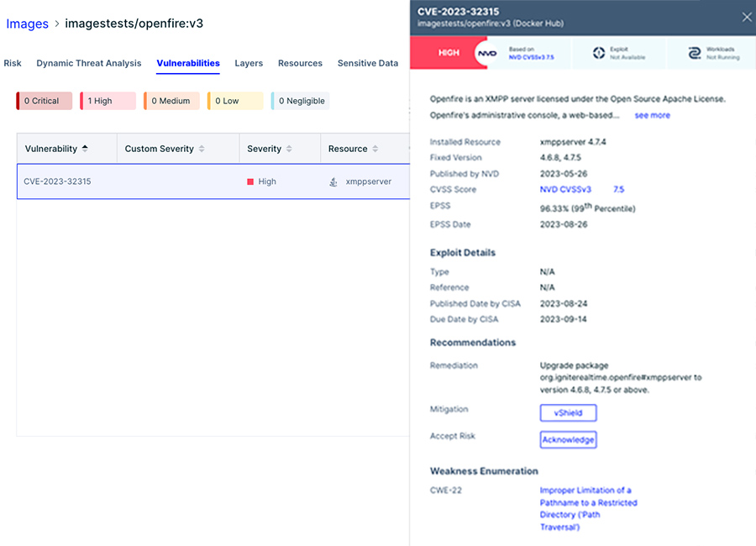Click the Exploit Not Available status

click(x=627, y=57)
